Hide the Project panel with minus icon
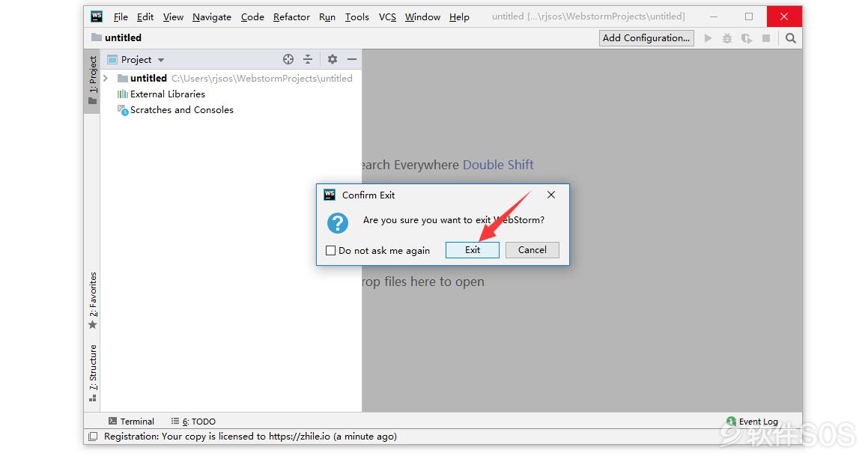The height and width of the screenshot is (456, 868). point(351,59)
